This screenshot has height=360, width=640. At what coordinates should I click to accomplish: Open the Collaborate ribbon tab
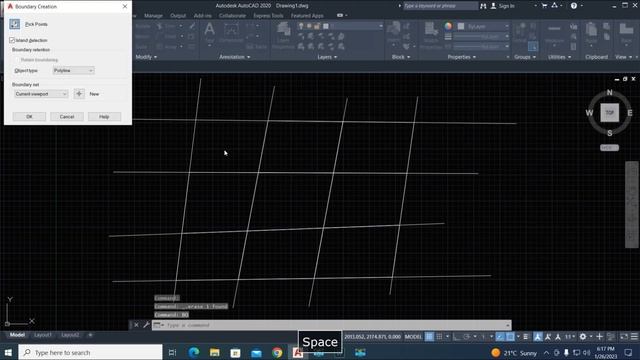point(232,16)
